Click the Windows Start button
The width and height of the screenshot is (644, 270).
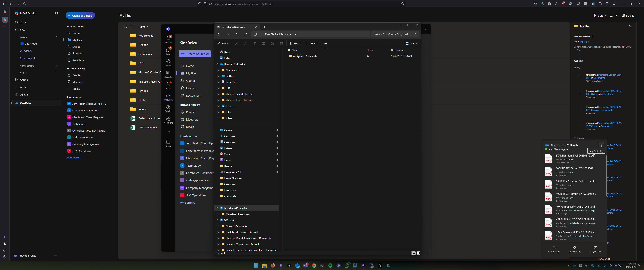pyautogui.click(x=256, y=265)
